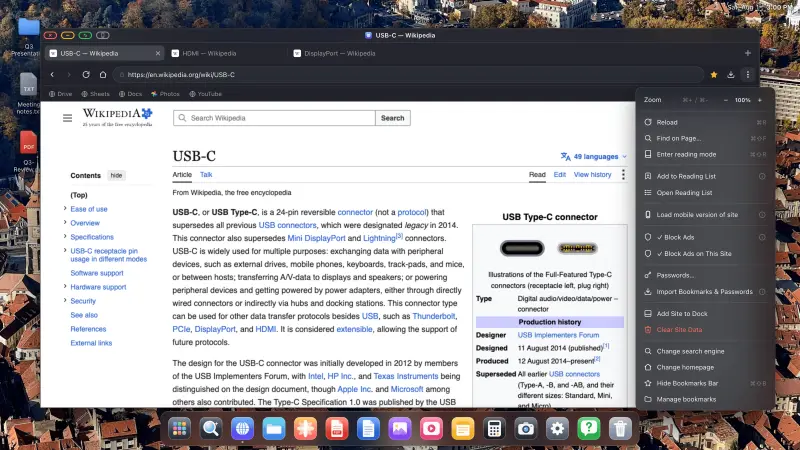This screenshot has width=800, height=450.
Task: Reload the page from the toolbar icon
Action: click(x=86, y=74)
